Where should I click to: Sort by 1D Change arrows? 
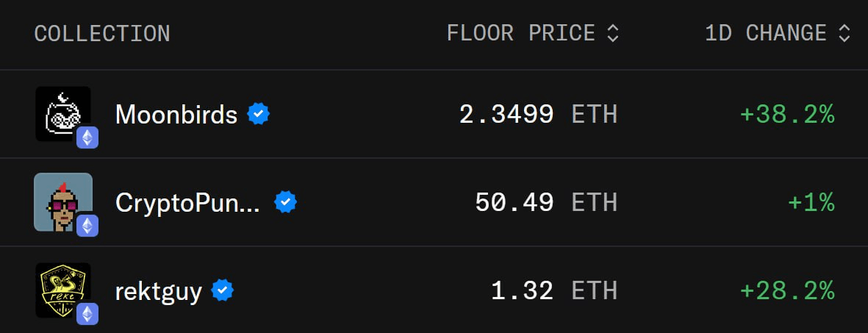(x=844, y=34)
